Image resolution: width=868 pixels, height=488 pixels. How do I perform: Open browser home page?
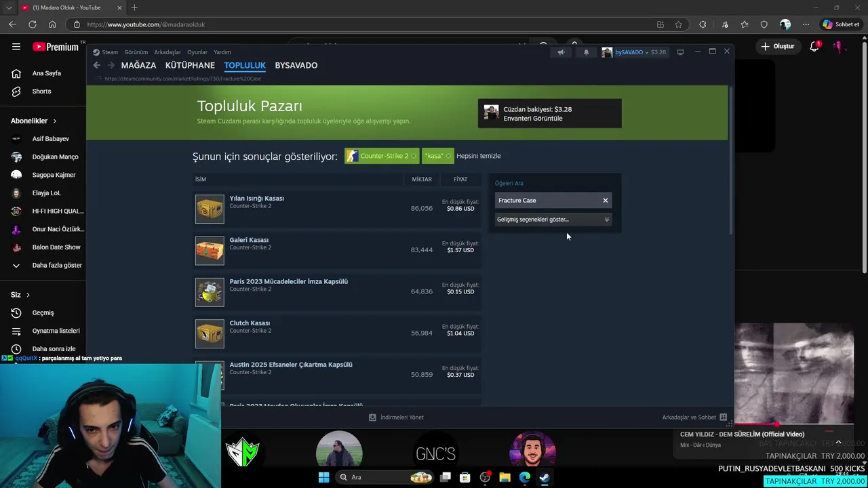(x=52, y=24)
